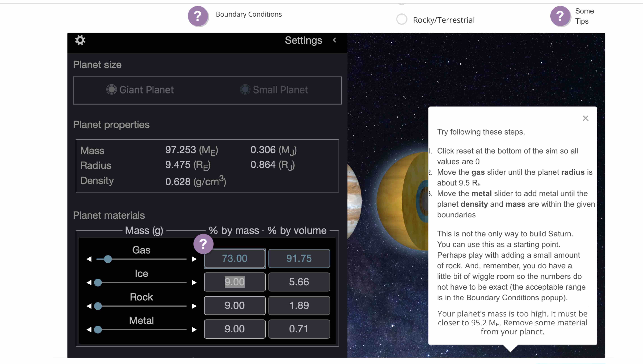Click the Gas slider left arrow
Screen dimensions: 643x364
click(x=89, y=259)
